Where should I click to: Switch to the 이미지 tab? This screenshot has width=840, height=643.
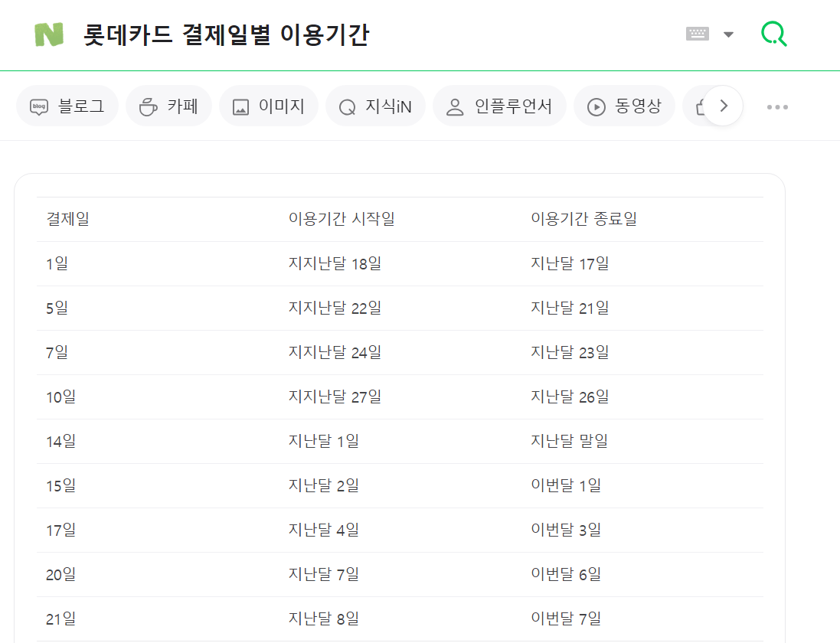pos(269,106)
